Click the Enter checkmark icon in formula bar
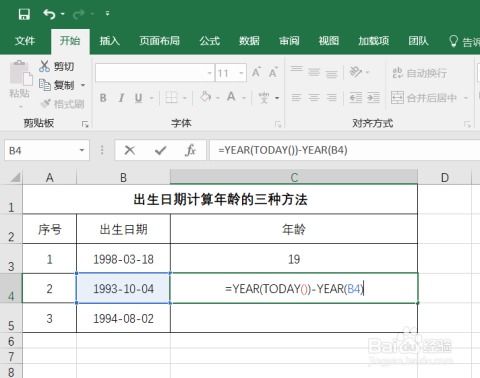 160,151
